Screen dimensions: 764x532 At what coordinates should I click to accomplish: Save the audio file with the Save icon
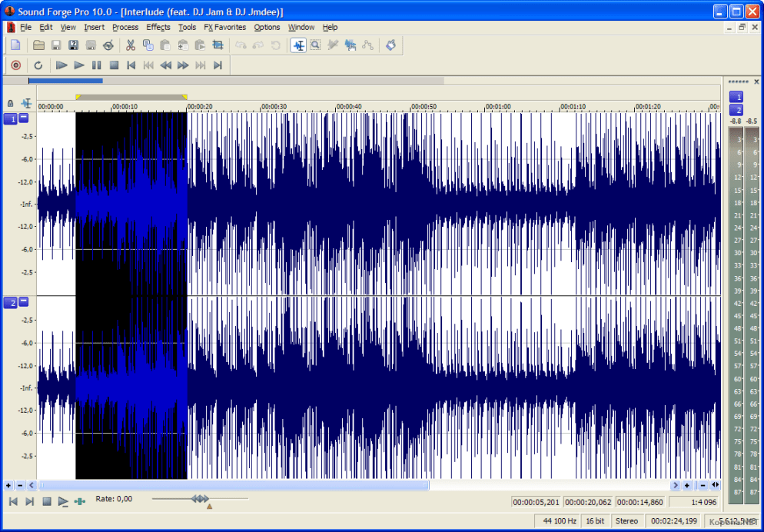tap(55, 45)
